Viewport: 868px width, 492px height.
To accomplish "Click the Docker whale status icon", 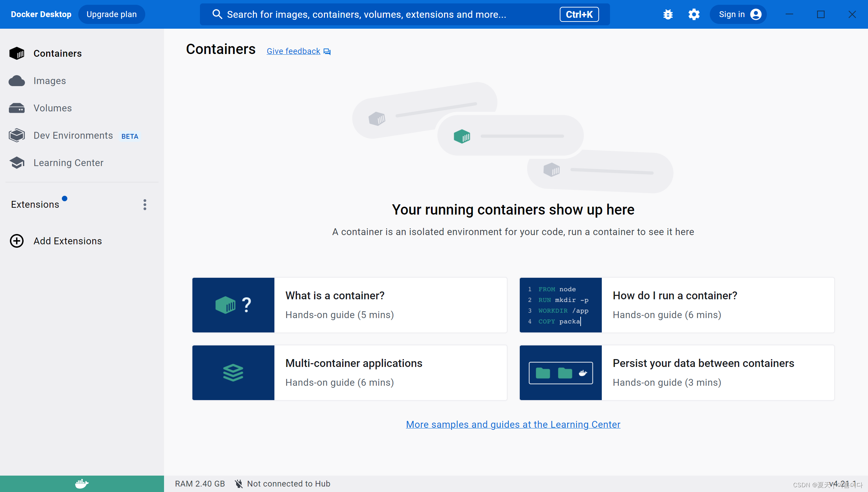I will [x=82, y=483].
